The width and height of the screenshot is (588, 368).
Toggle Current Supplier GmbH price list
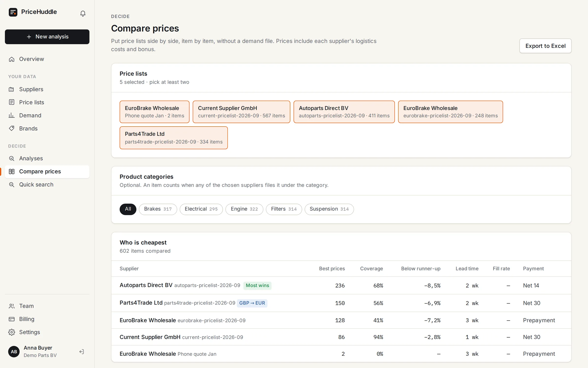pos(241,112)
